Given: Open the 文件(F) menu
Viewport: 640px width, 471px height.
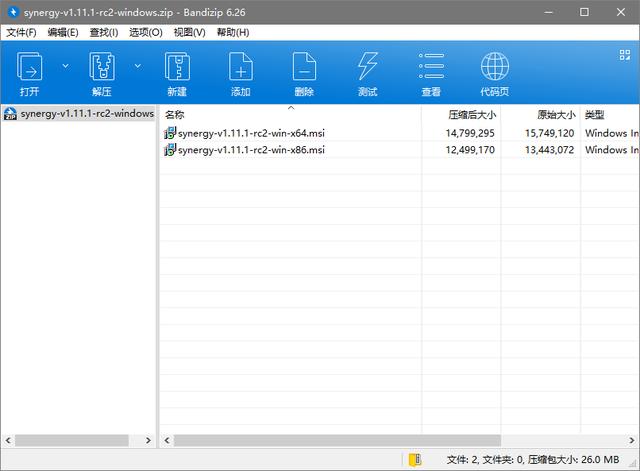Looking at the screenshot, I should (21, 33).
